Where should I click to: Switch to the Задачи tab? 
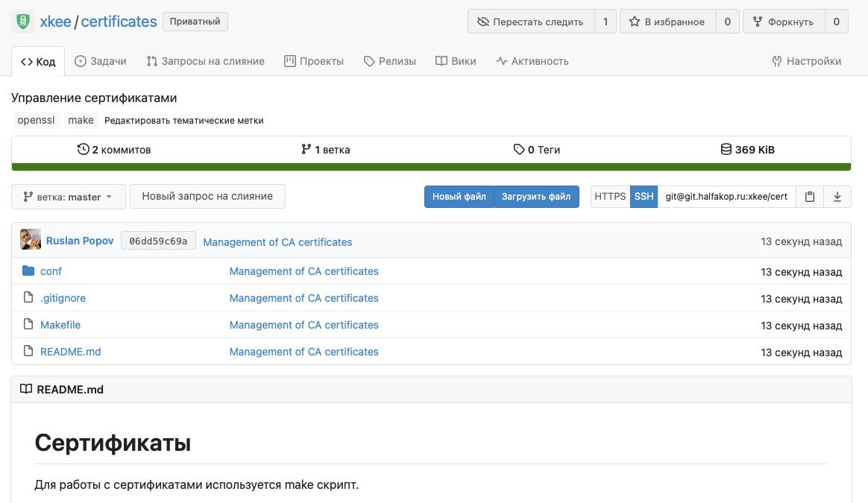tap(101, 61)
